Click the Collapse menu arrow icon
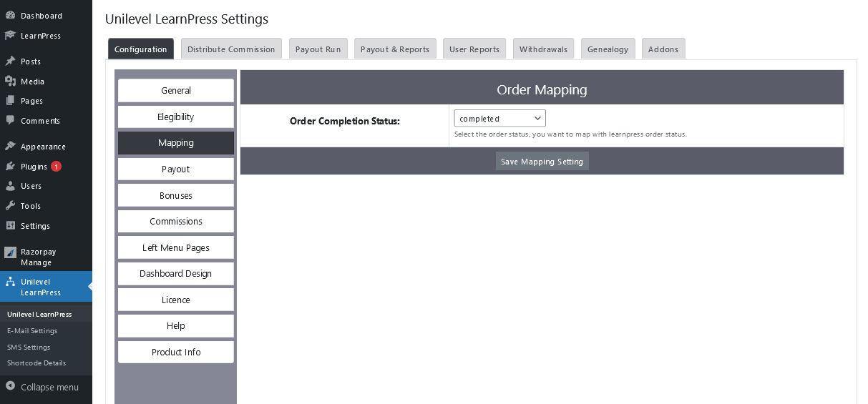The image size is (868, 404). click(x=10, y=387)
